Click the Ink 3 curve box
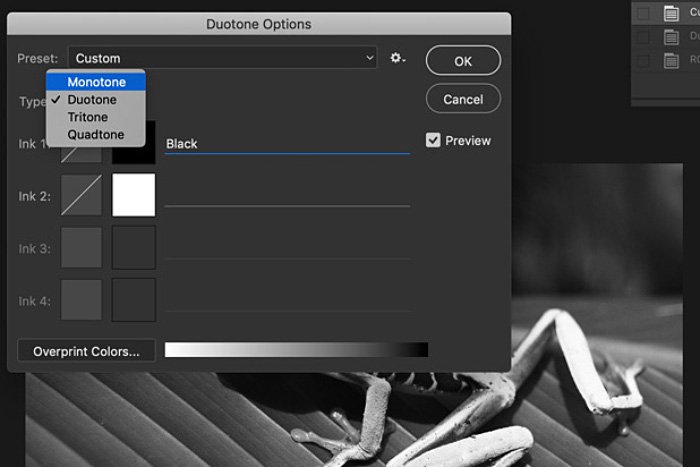700x467 pixels. coord(82,247)
